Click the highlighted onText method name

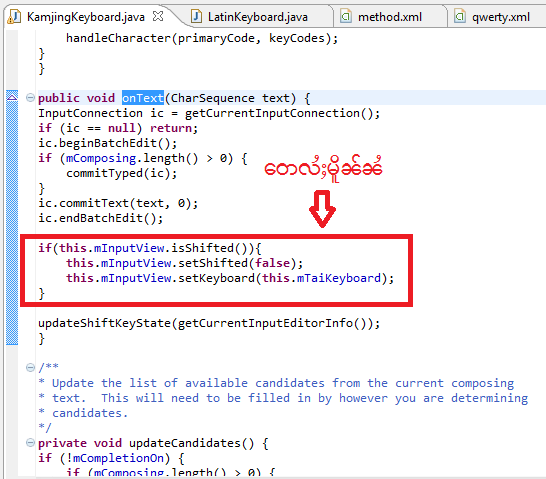click(x=143, y=98)
